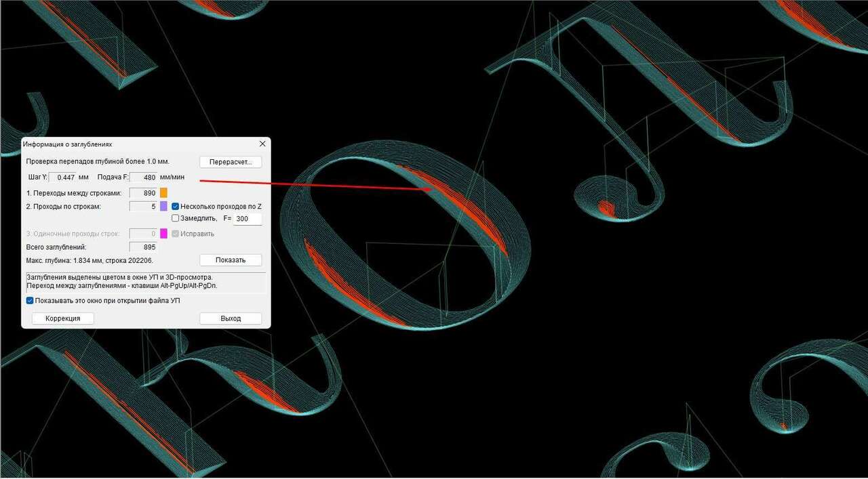Toggle the Исправить checkbox
The height and width of the screenshot is (479, 868).
176,234
